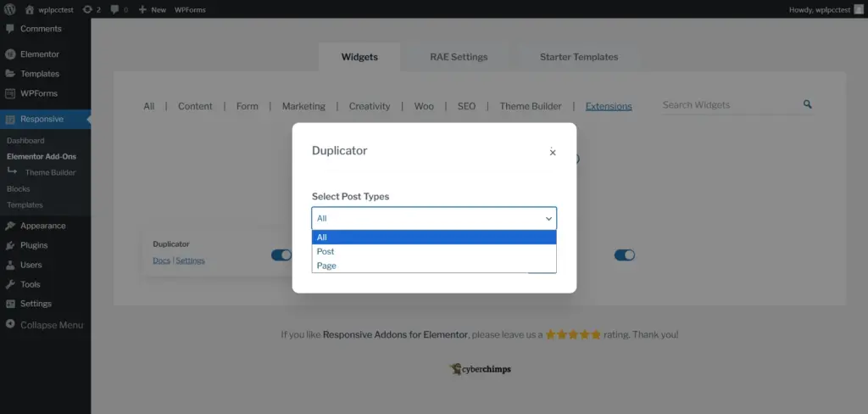Open Comments in the sidebar
This screenshot has width=868, height=414.
pyautogui.click(x=41, y=29)
